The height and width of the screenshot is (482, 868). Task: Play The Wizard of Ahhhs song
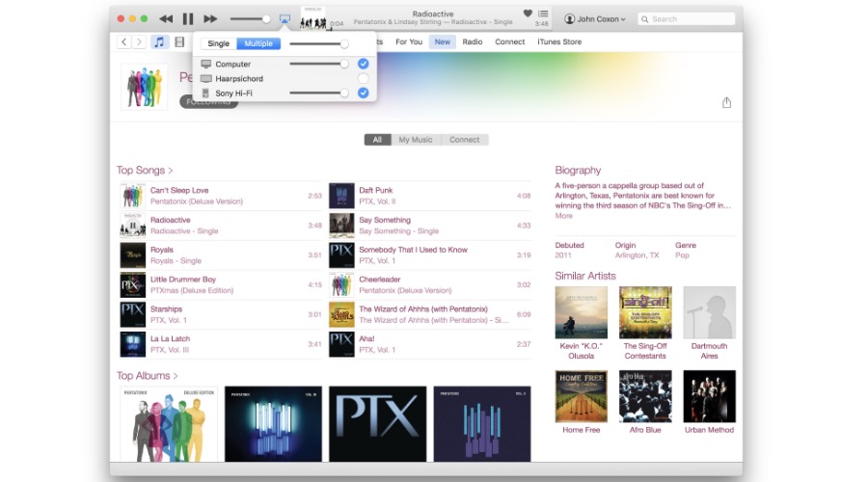(x=430, y=314)
